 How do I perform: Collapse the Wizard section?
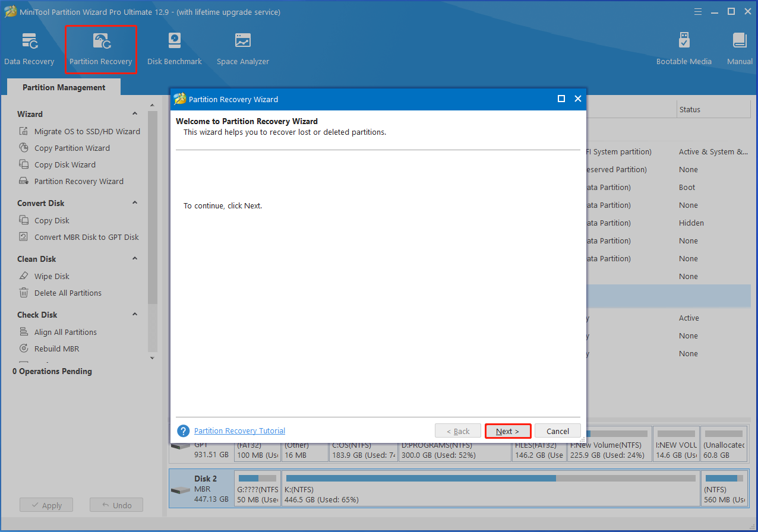tap(135, 113)
